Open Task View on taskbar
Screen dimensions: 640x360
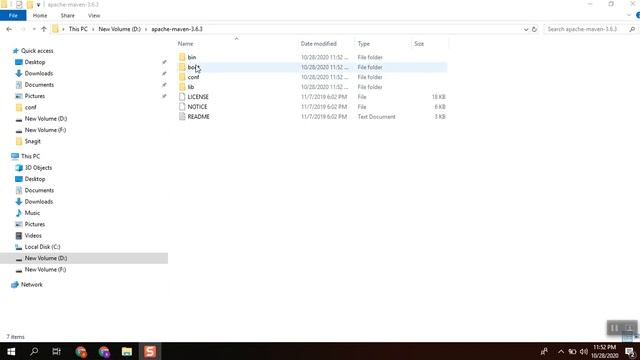pyautogui.click(x=56, y=351)
